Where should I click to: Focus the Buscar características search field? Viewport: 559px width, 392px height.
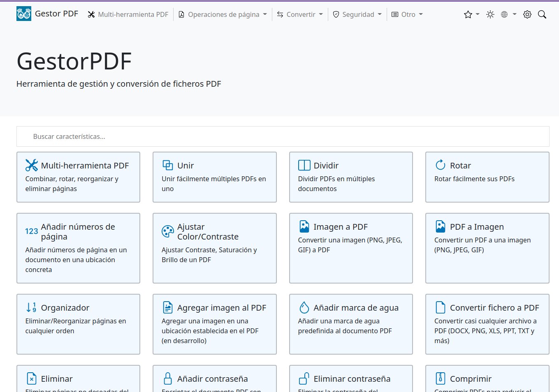(283, 136)
